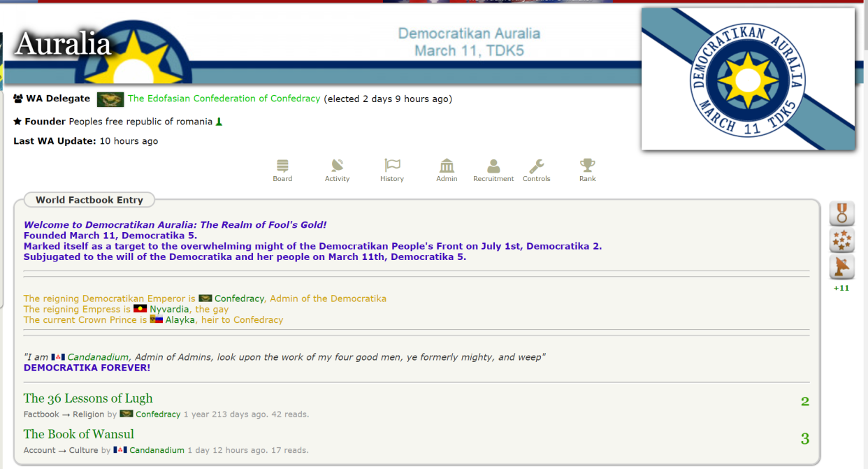The height and width of the screenshot is (469, 868).
Task: Click the green icon beside Founder name
Action: (219, 122)
